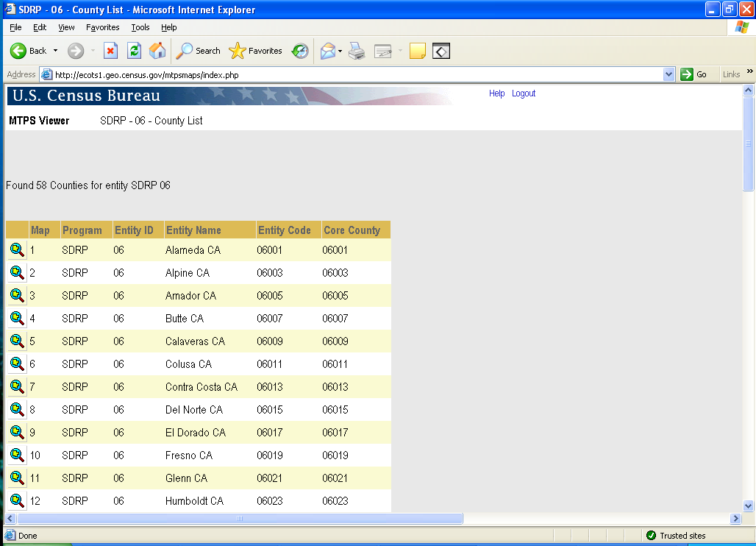
Task: Go to the Home page
Action: pos(157,51)
